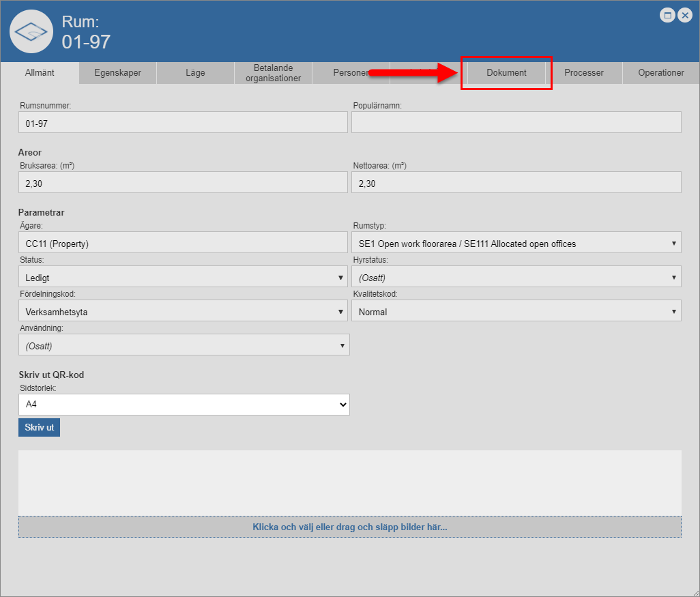Switch to the Operationer tab
The height and width of the screenshot is (597, 700).
pyautogui.click(x=660, y=73)
